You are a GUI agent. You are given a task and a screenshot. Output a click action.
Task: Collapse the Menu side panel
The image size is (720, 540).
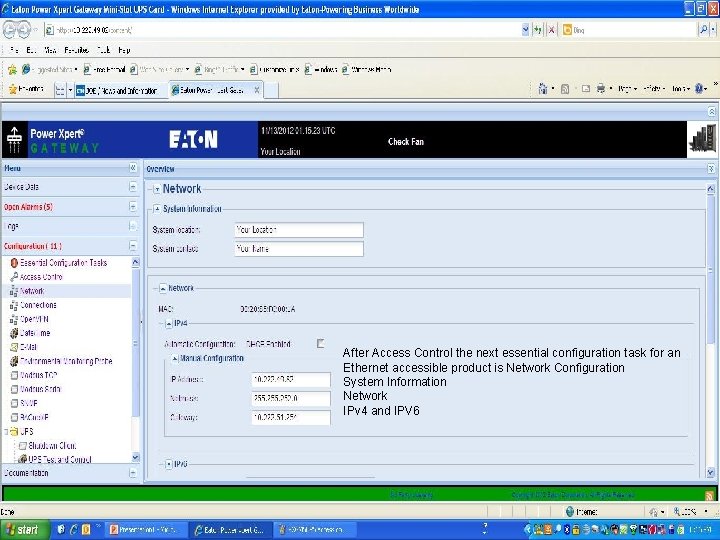tap(133, 168)
